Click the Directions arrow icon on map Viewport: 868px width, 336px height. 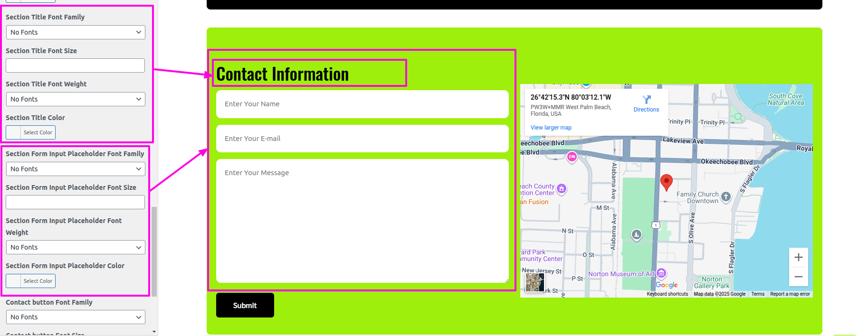point(646,100)
